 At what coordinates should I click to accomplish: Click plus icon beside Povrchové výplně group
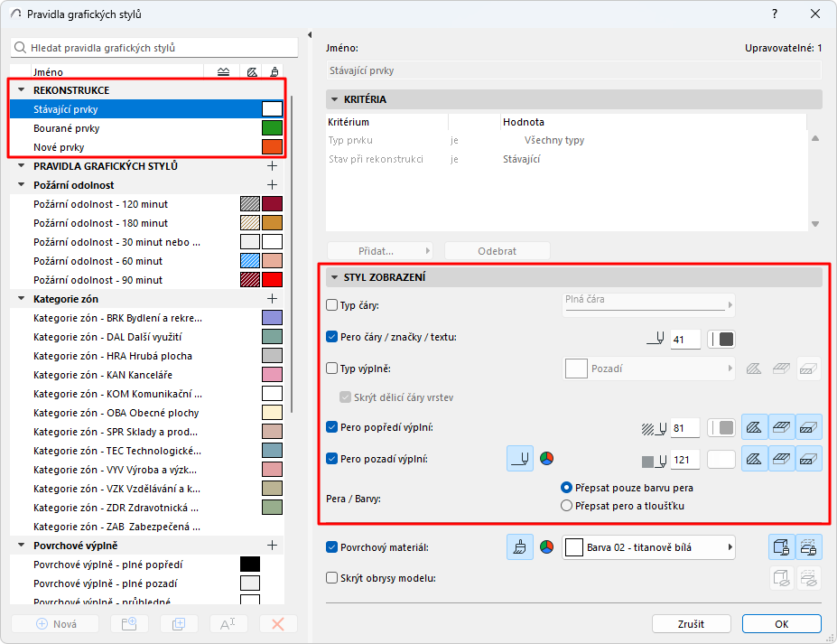pos(273,546)
